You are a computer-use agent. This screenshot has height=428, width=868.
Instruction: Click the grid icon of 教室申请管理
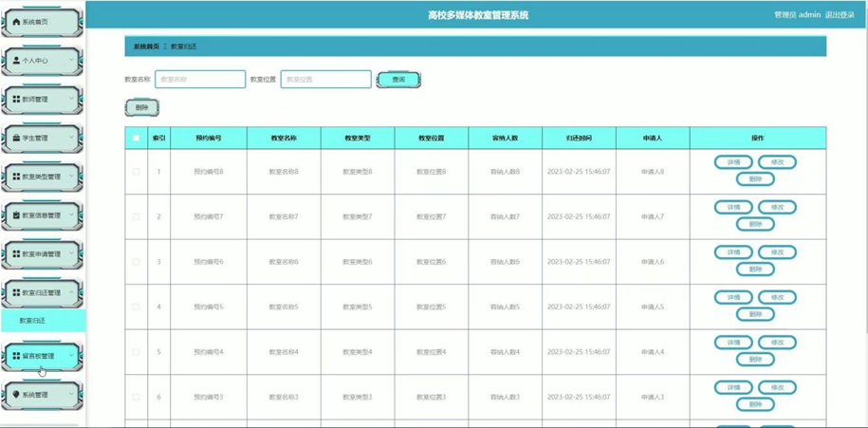(16, 253)
